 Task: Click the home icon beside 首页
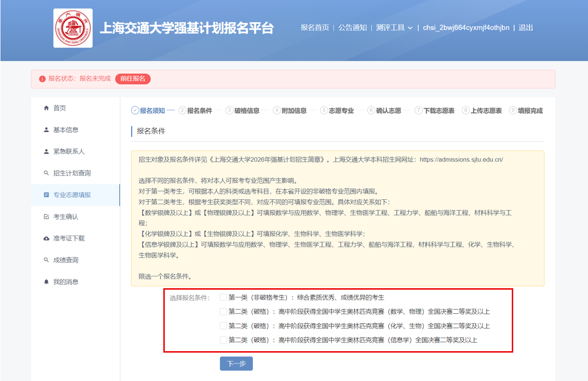tap(46, 108)
